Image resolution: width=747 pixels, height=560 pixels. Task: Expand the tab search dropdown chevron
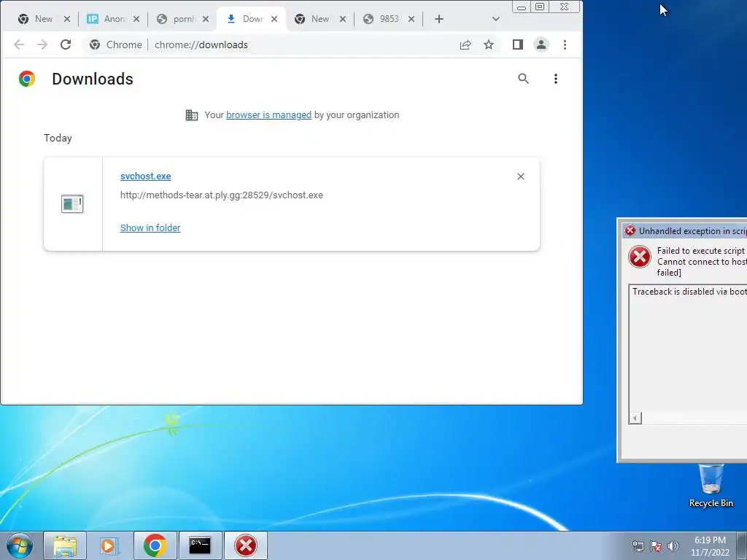coord(496,19)
